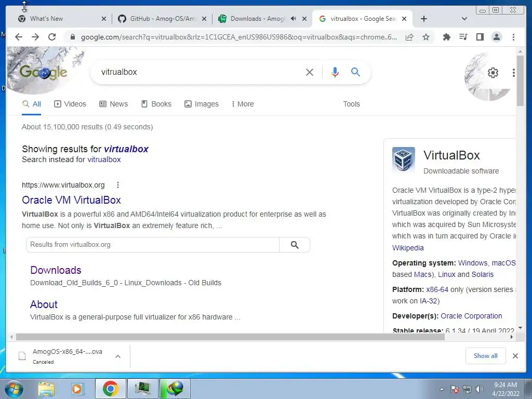Open Windows Start menu orb
532x399 pixels.
click(14, 389)
